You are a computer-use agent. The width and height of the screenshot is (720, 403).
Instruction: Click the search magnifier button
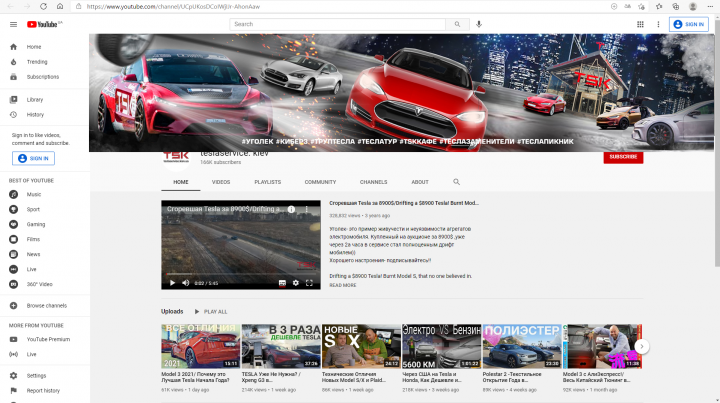tap(457, 24)
